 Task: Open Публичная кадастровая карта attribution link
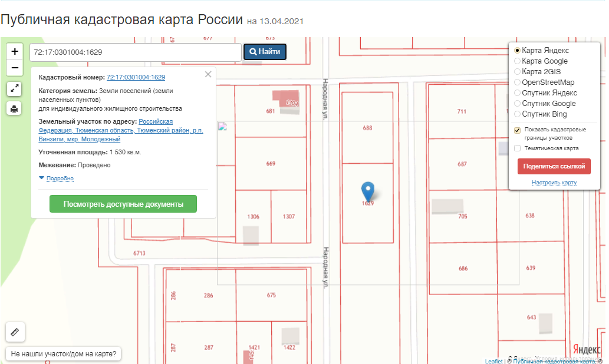[x=554, y=361]
